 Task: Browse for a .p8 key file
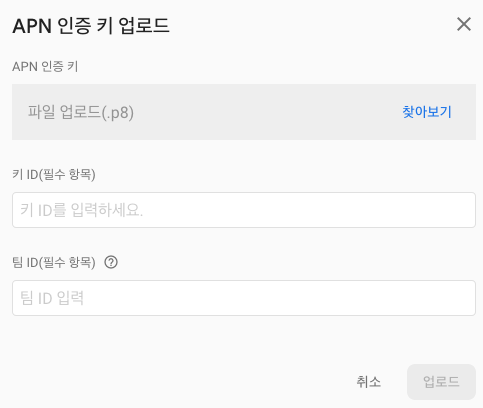(427, 112)
